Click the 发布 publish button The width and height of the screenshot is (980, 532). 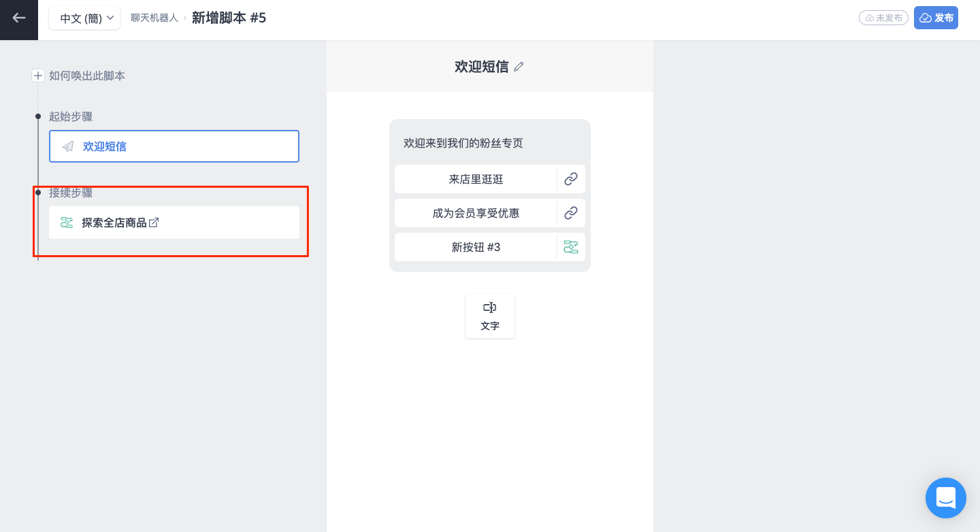point(936,18)
